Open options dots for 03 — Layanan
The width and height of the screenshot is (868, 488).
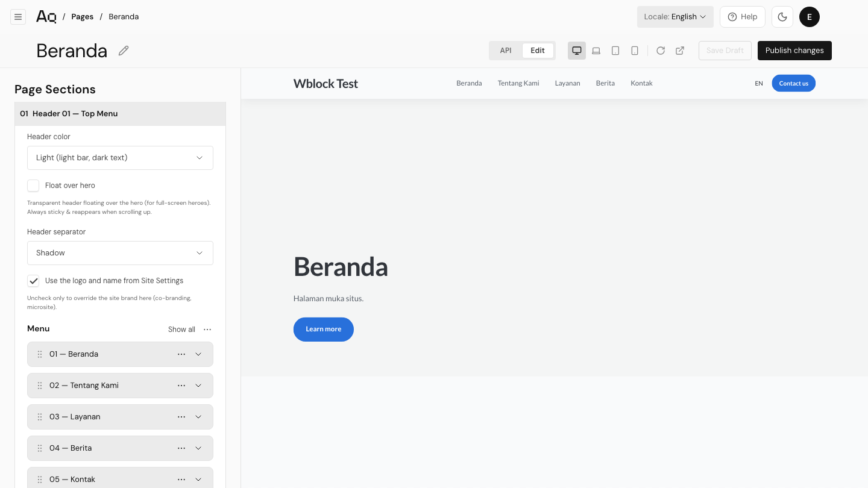[x=181, y=417]
